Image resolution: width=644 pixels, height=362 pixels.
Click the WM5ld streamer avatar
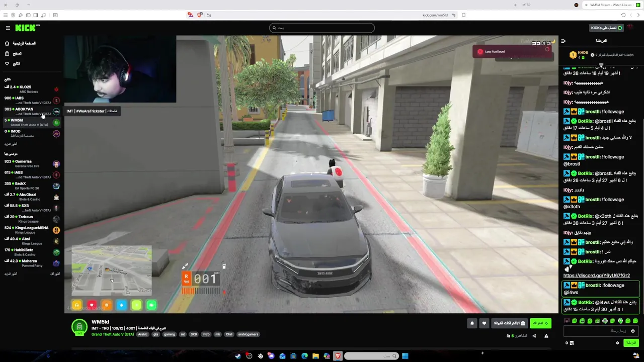79,327
